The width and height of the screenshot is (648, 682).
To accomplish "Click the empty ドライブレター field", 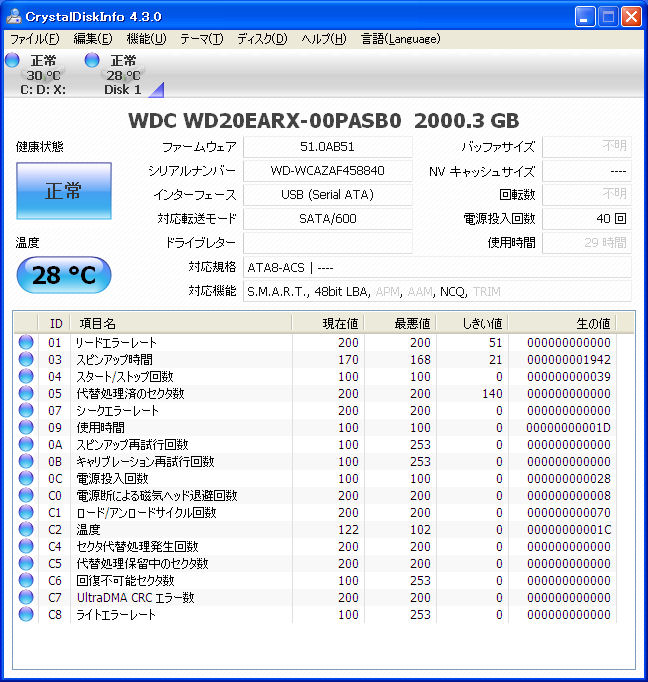I will (x=327, y=243).
